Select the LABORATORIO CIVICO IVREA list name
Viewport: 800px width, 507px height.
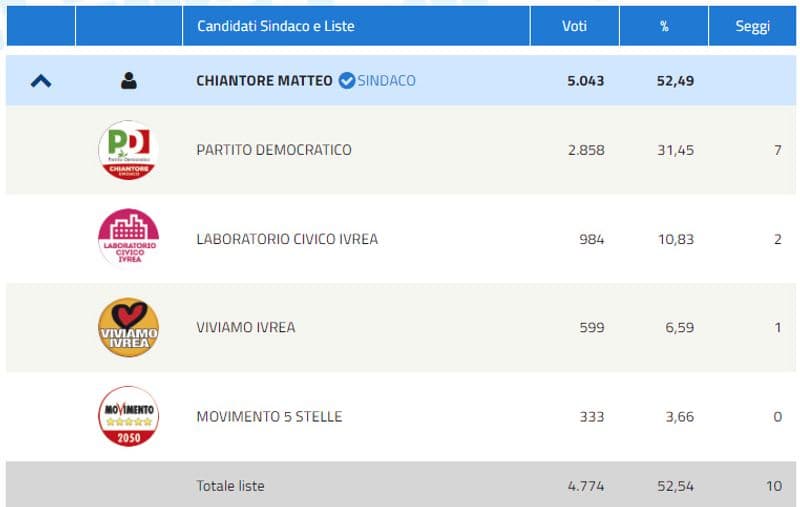[287, 239]
